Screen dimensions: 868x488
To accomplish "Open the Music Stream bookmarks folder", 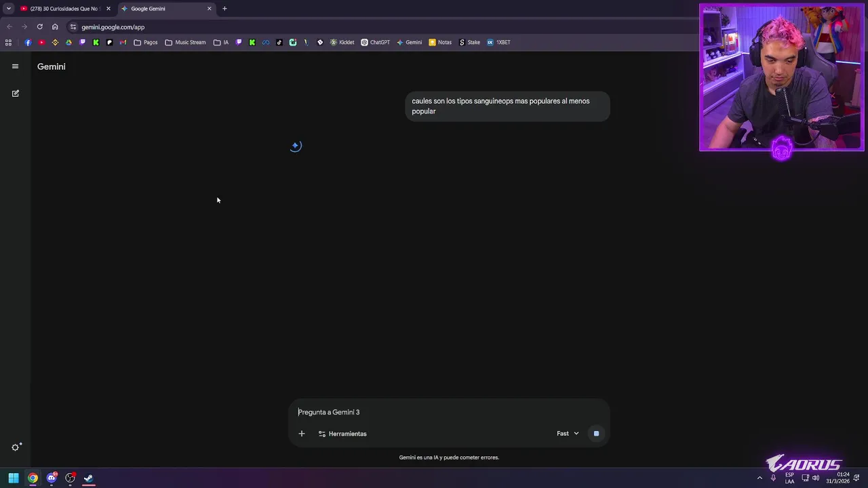I will pyautogui.click(x=185, y=42).
